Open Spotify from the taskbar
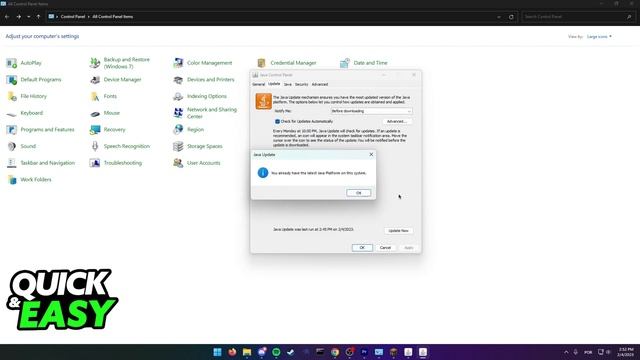 tap(276, 352)
